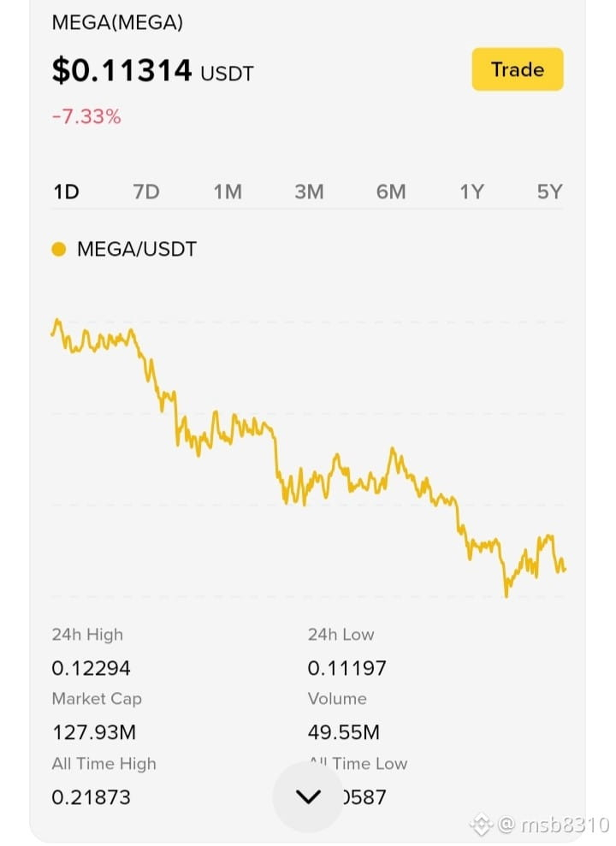
Task: Select the 24h High value 0.12294
Action: point(91,668)
